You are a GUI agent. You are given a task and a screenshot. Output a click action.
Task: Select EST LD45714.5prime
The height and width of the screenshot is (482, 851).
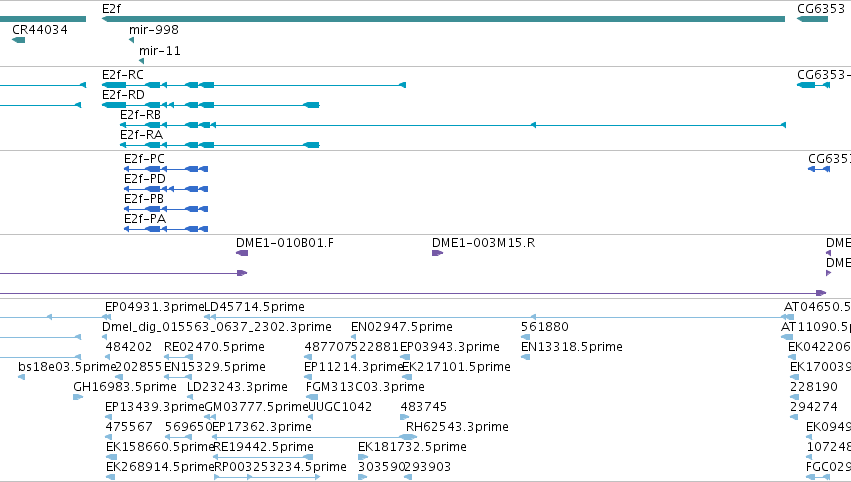tap(255, 307)
